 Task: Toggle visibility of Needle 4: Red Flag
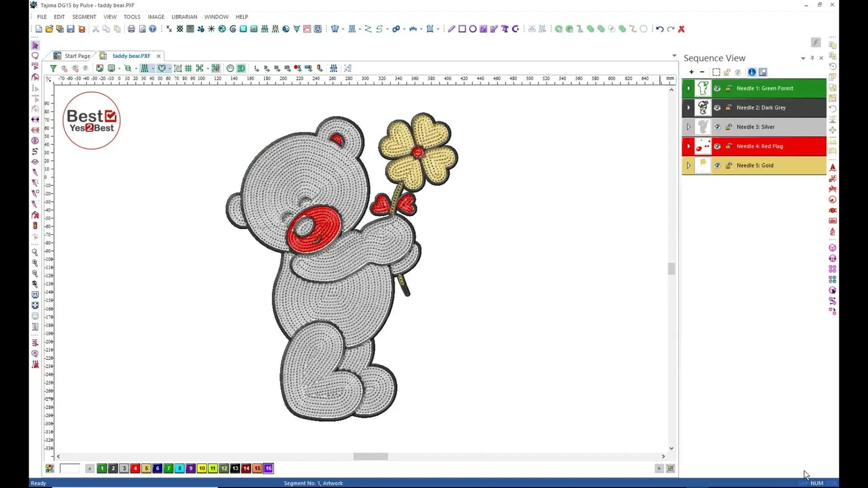717,146
